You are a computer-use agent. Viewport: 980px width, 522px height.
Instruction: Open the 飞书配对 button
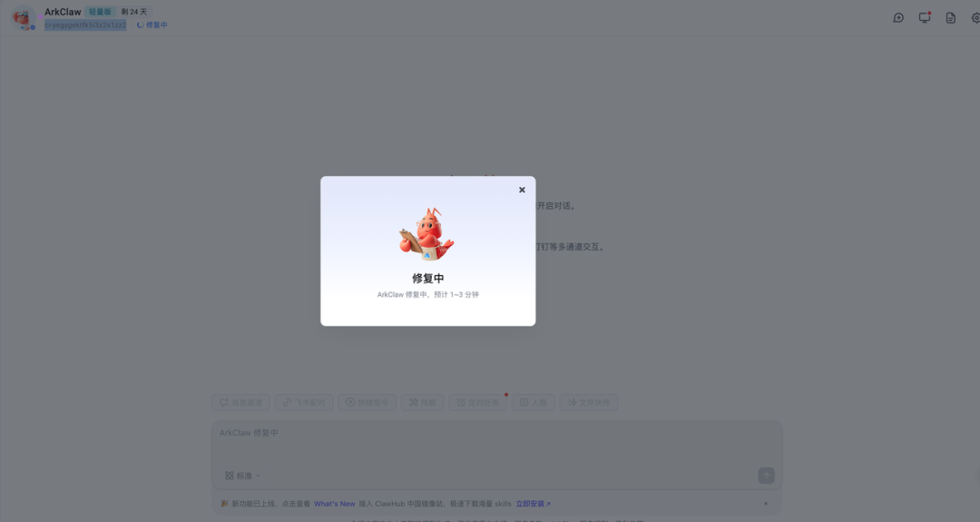click(x=304, y=402)
